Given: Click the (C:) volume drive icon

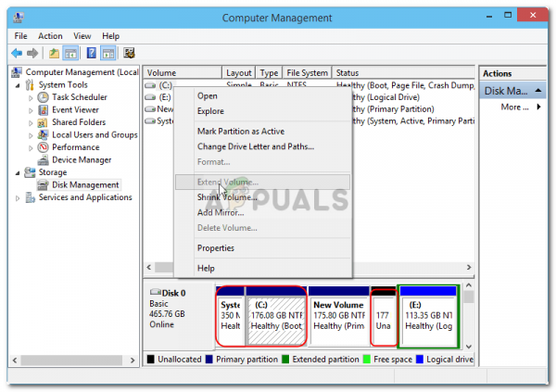Looking at the screenshot, I should click(x=150, y=85).
